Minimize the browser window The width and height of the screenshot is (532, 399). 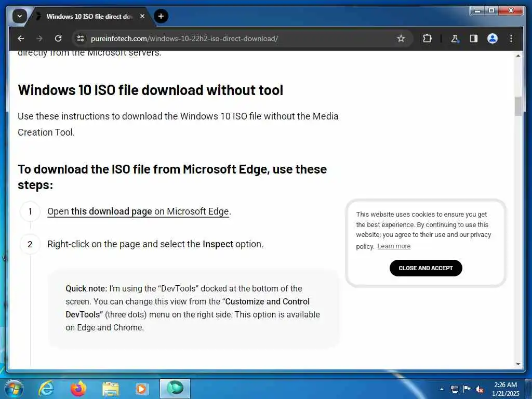point(477,11)
